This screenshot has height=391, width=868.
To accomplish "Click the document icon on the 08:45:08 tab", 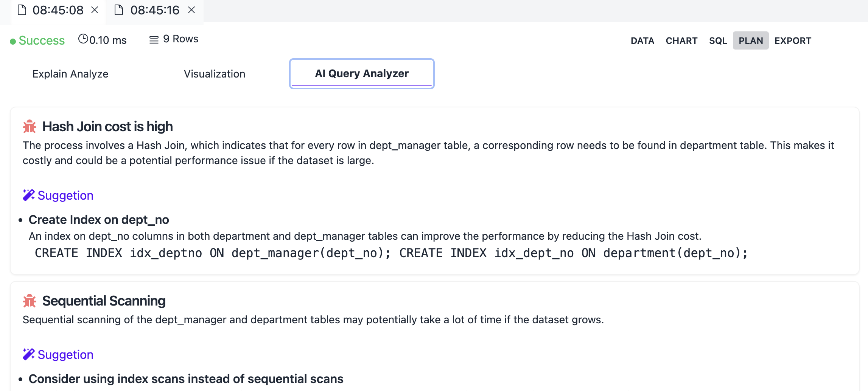I will 22,10.
